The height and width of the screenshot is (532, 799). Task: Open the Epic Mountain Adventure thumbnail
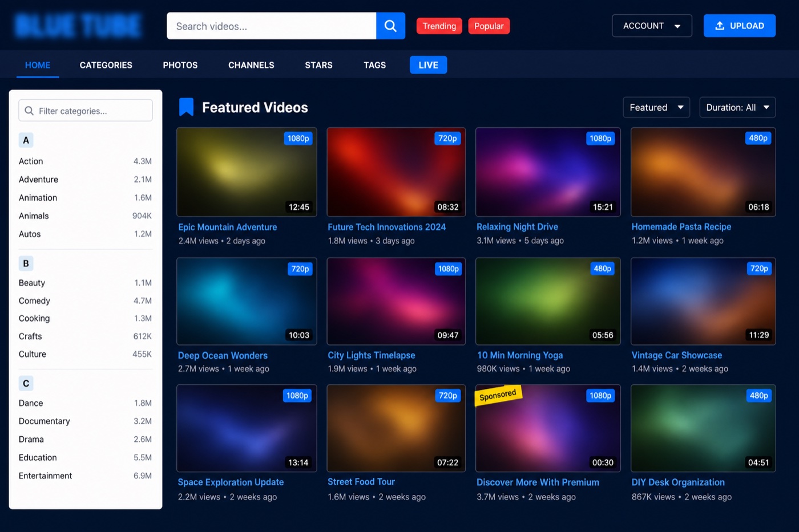pos(247,172)
